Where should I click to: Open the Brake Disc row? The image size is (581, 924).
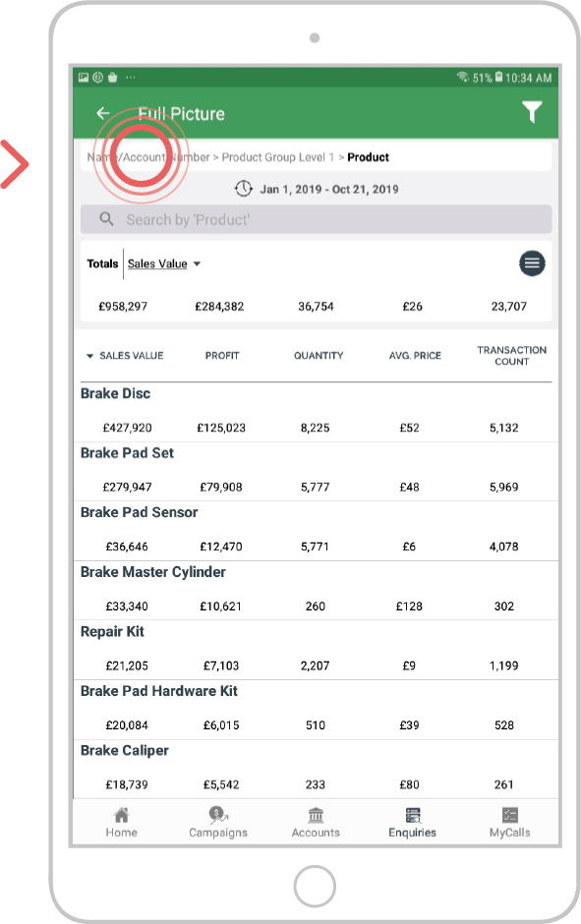pos(316,412)
